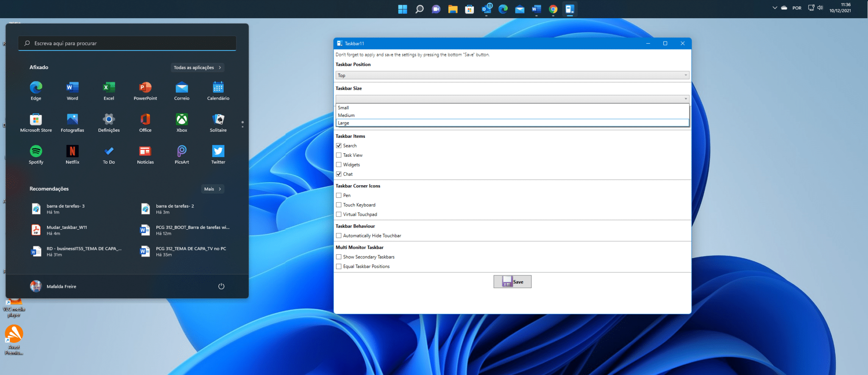868x375 pixels.
Task: Collapse the Taskbar Size dropdown arrow
Action: (685, 99)
